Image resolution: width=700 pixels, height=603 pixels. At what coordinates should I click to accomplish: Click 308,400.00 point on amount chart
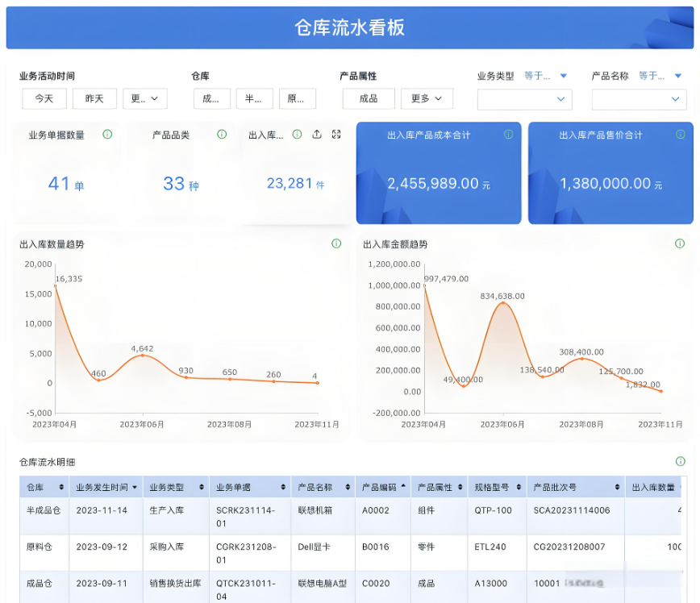(581, 359)
